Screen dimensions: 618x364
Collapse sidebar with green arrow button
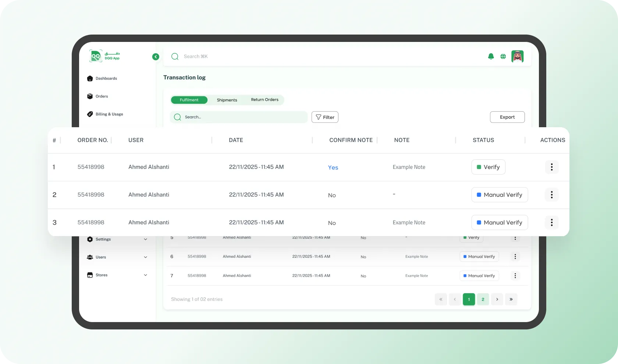click(156, 57)
